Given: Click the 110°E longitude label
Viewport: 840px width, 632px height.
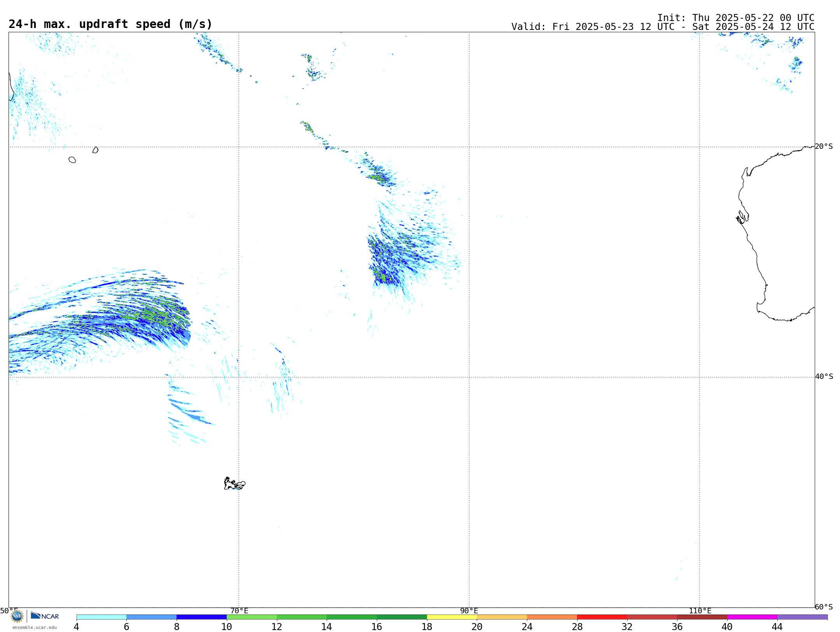Looking at the screenshot, I should pos(700,611).
